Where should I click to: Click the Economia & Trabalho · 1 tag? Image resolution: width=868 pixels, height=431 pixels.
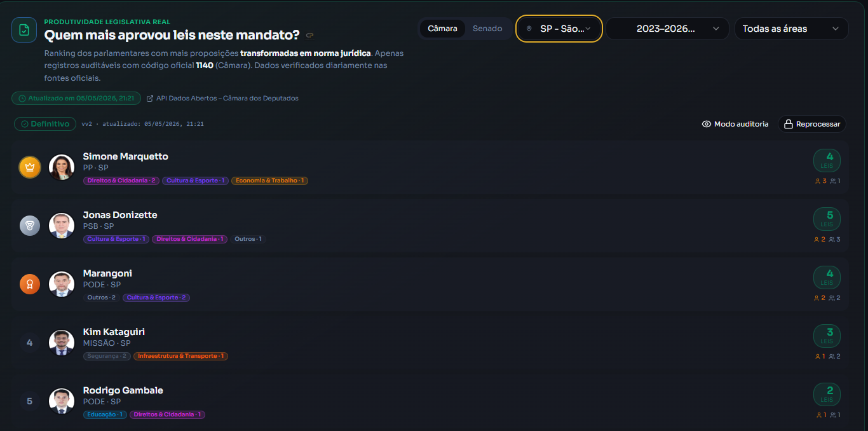click(x=269, y=181)
